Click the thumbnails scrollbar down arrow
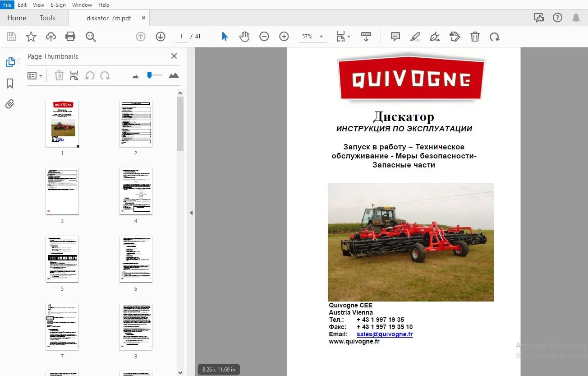The width and height of the screenshot is (588, 376). tap(180, 372)
